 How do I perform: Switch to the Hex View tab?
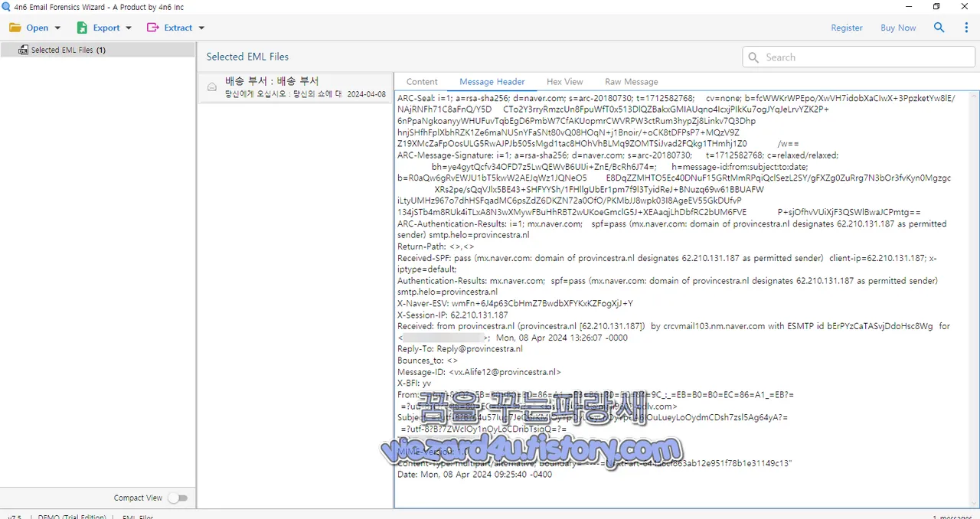564,82
